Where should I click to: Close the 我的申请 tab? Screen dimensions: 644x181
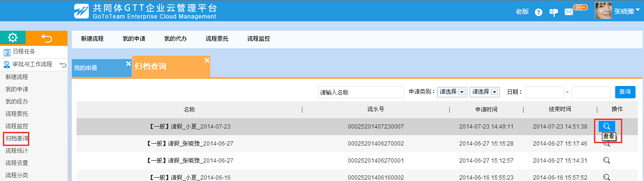(129, 63)
